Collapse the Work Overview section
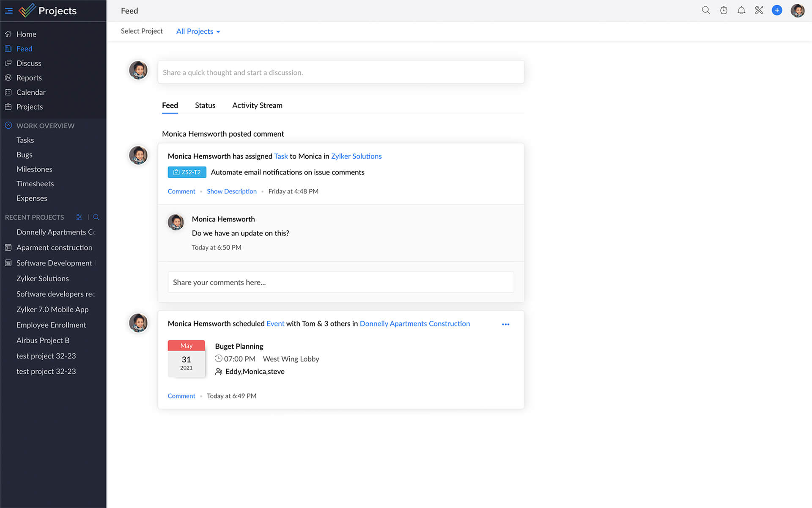812x508 pixels. 8,126
